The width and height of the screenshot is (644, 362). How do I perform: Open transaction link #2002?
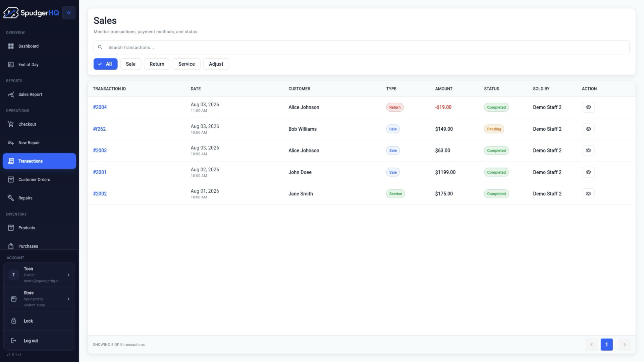[x=100, y=194]
